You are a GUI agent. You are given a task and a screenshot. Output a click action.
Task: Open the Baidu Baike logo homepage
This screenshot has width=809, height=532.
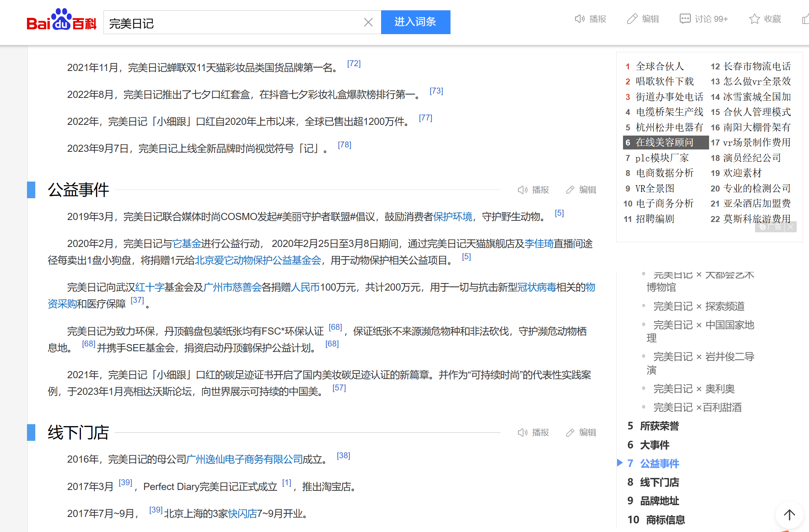tap(61, 20)
